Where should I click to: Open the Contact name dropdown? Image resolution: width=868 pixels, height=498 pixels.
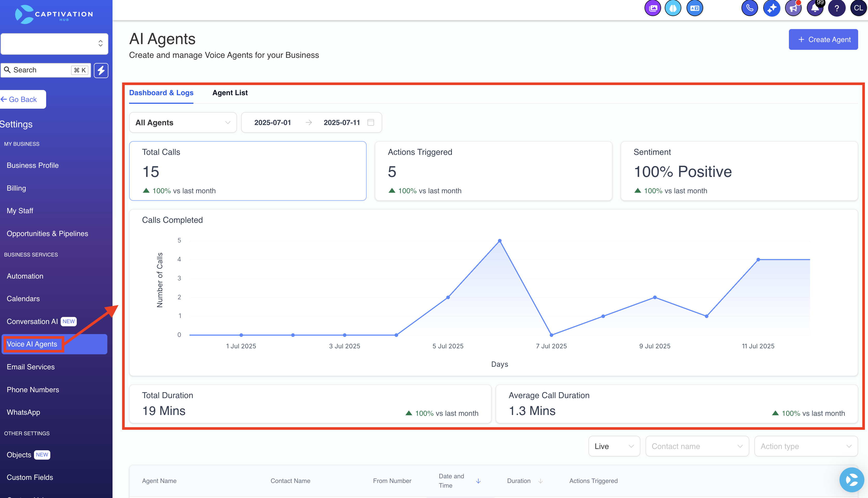tap(697, 446)
